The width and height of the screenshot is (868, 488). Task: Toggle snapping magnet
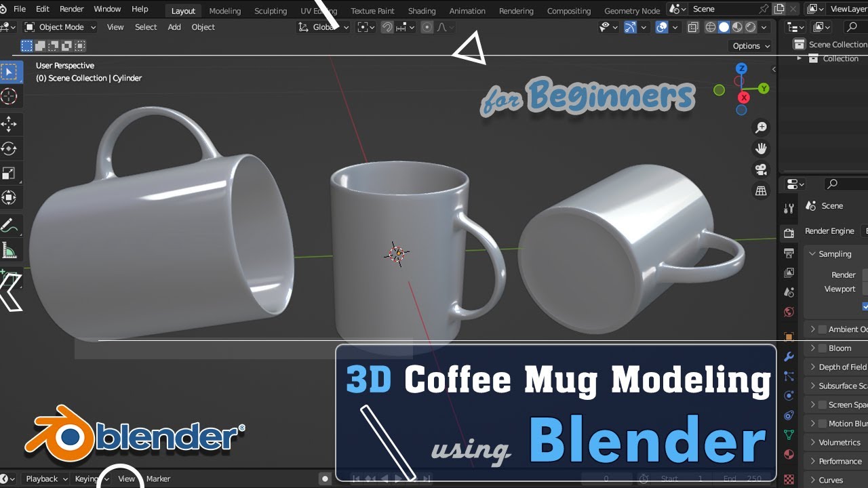(x=387, y=27)
